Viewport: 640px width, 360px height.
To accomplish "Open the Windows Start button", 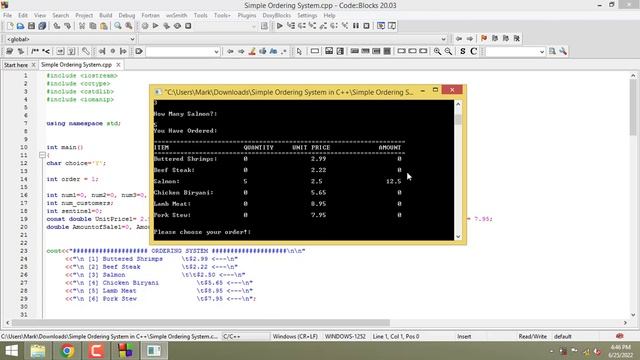I will (12, 351).
